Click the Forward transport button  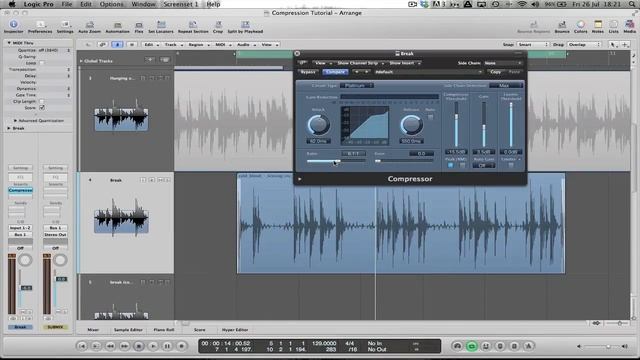(x=124, y=346)
